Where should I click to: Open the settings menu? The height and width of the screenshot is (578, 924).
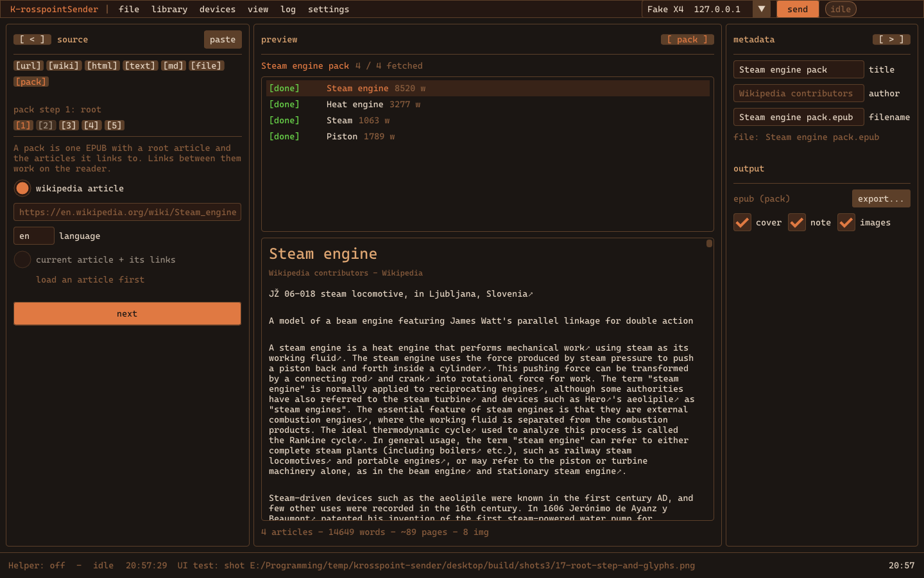click(329, 9)
